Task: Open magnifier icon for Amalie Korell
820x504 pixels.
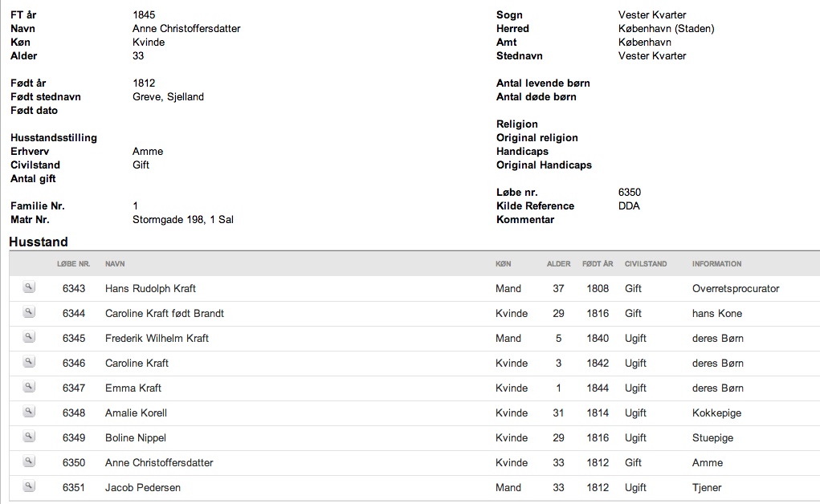Action: (29, 412)
